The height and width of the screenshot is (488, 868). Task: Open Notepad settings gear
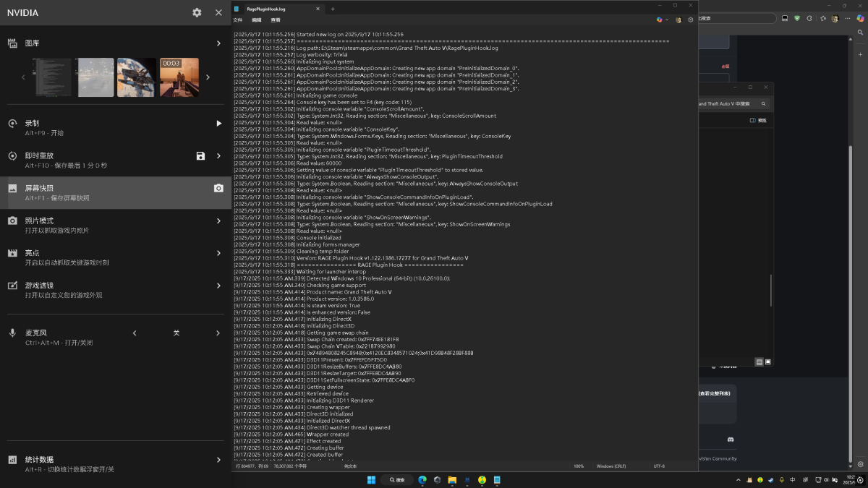(691, 20)
